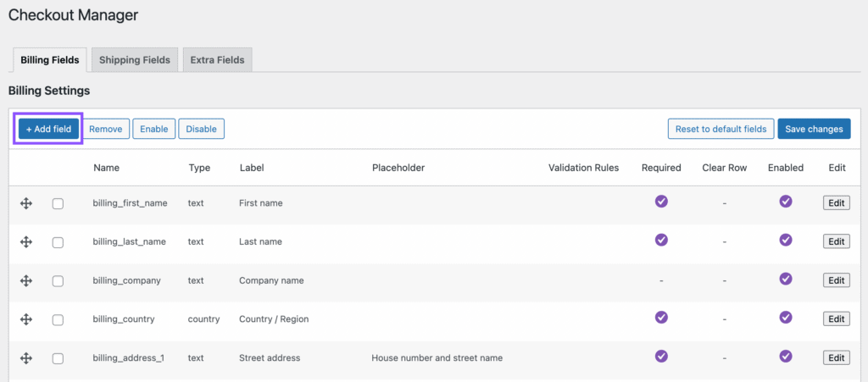This screenshot has width=868, height=382.
Task: Open the Billing Fields tab
Action: (49, 60)
